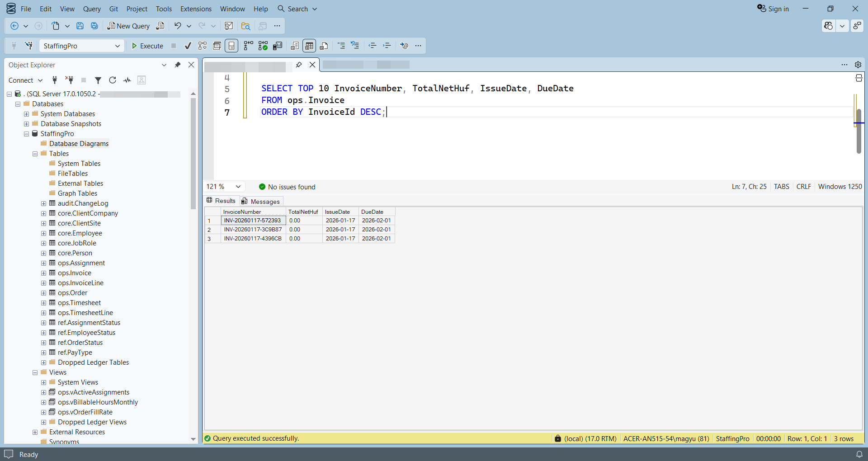Click the Filter funnel icon in Object Explorer

click(x=98, y=80)
